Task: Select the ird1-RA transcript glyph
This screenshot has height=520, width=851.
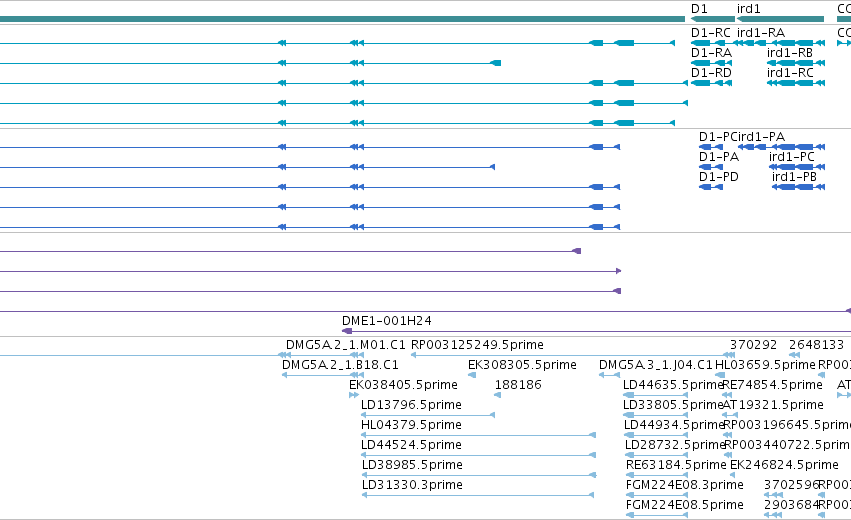Action: [779, 43]
